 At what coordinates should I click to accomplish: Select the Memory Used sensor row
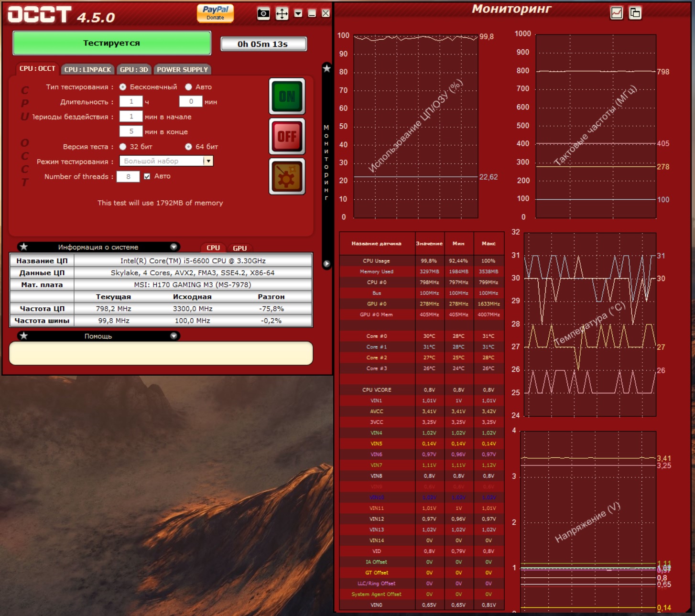[421, 271]
